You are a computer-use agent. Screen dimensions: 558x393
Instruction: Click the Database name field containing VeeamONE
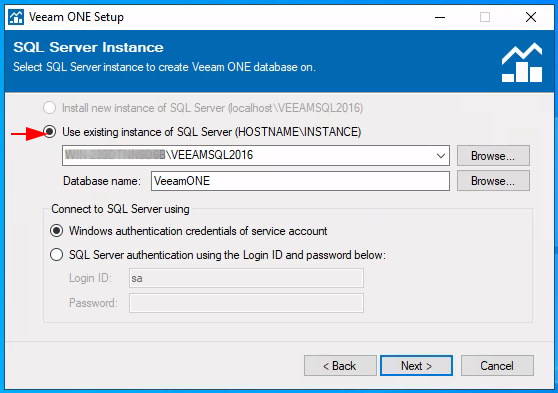click(x=300, y=181)
